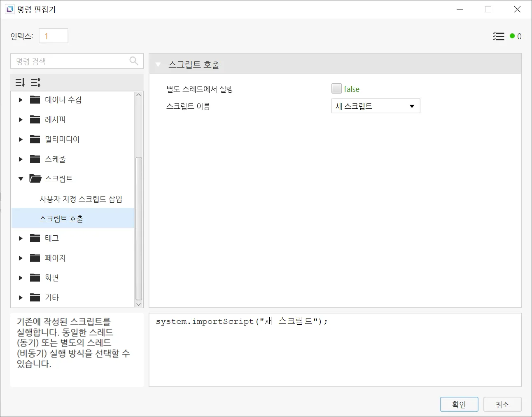532x417 pixels.
Task: Open the checklist icon at top right
Action: tap(498, 36)
